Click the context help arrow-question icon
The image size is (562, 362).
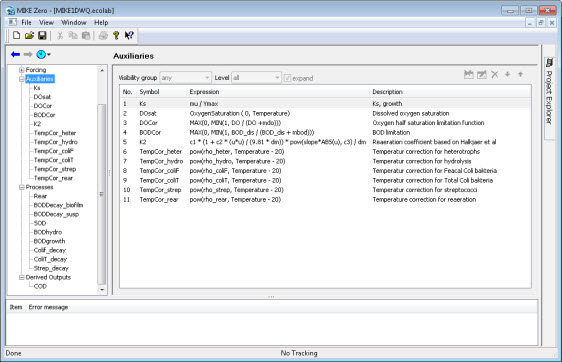[x=129, y=35]
